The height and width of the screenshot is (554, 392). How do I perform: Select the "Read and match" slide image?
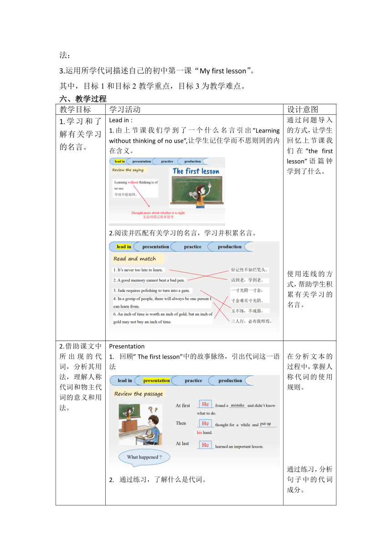point(194,289)
